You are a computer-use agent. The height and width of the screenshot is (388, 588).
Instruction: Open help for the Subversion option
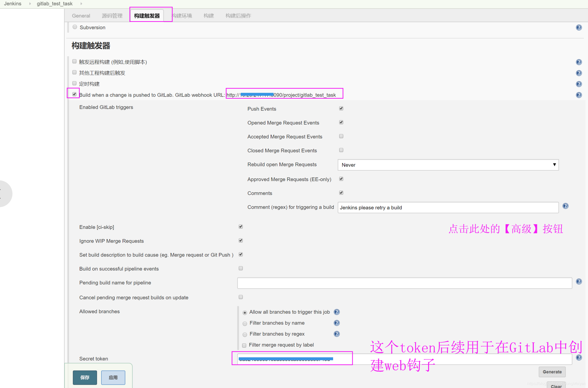[579, 27]
